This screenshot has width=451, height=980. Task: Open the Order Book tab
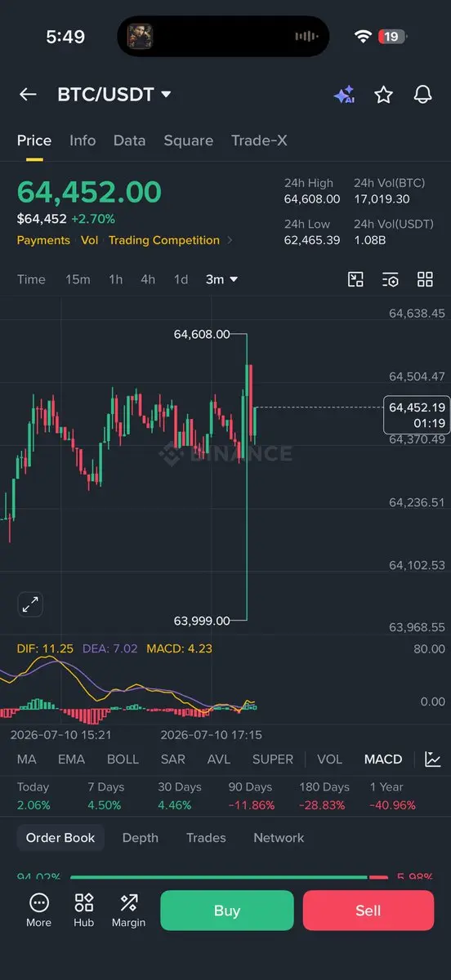coord(60,838)
